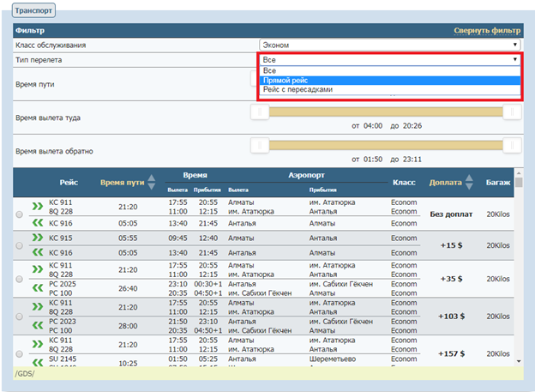Click return green arrows in Без доплат option
This screenshot has width=535, height=392.
38,223
